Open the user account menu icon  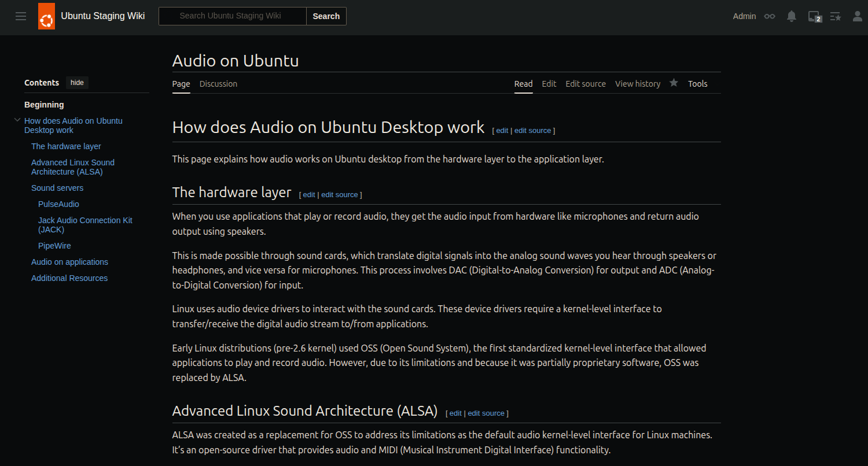[857, 16]
